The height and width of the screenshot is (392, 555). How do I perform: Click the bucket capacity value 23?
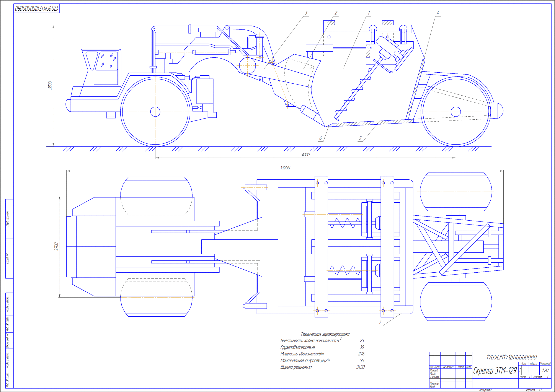click(362, 340)
